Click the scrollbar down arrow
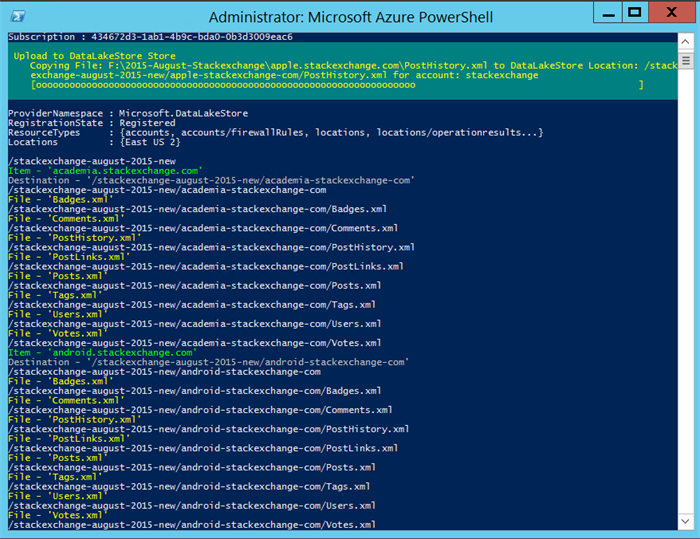 (x=685, y=522)
